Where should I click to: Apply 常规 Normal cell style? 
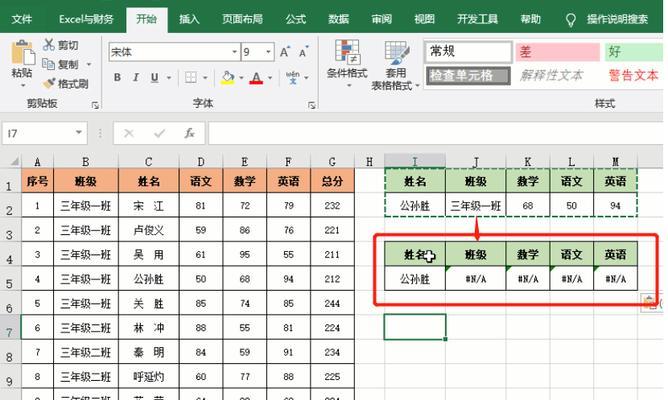click(x=468, y=52)
